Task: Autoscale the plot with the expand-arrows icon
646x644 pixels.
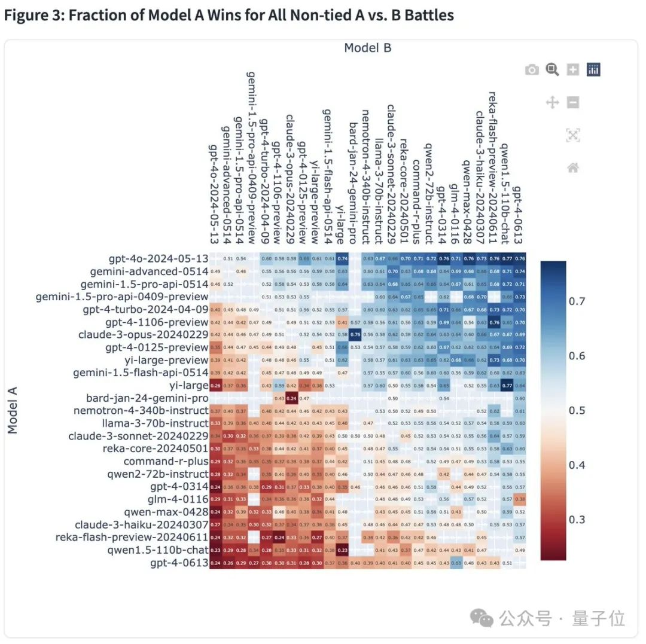Action: [573, 135]
